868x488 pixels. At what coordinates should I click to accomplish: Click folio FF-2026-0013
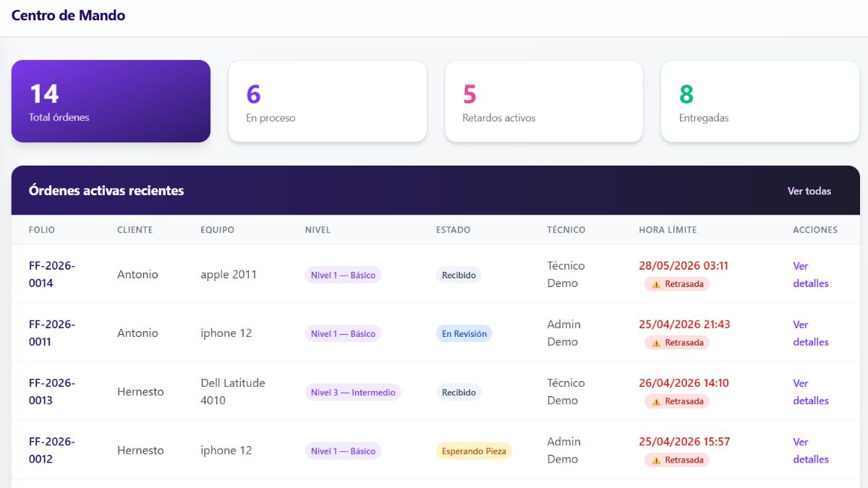coord(52,392)
